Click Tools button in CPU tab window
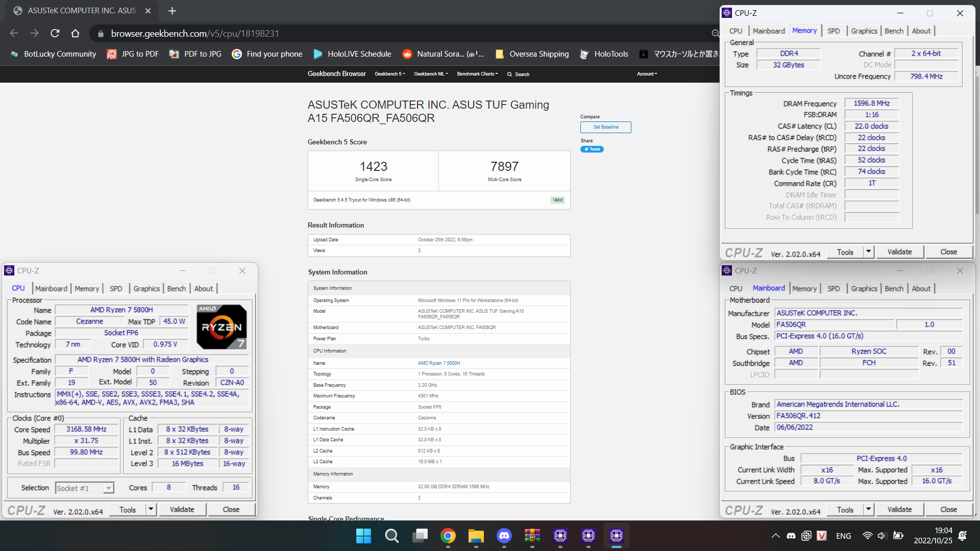The width and height of the screenshot is (980, 551). click(x=127, y=509)
